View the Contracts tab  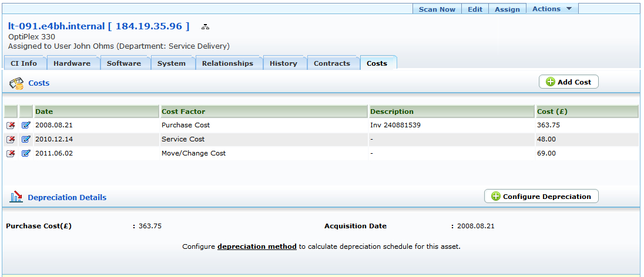[x=332, y=63]
